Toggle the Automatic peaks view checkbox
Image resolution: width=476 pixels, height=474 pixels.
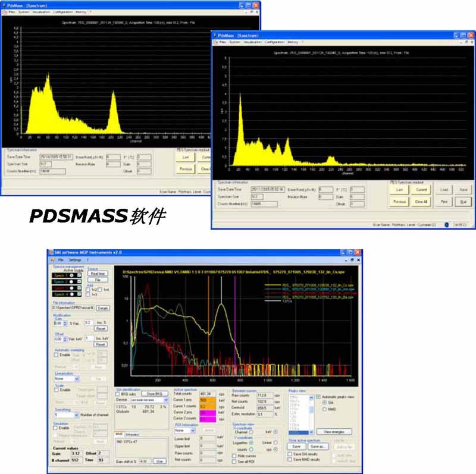pos(317,397)
